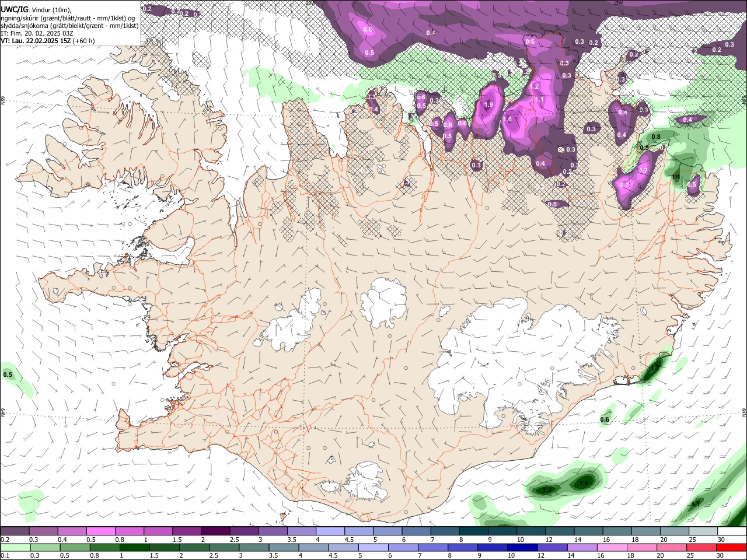This screenshot has height=560, width=747.
Task: Click the '1.9' snowfall value on the map
Action: (488, 105)
